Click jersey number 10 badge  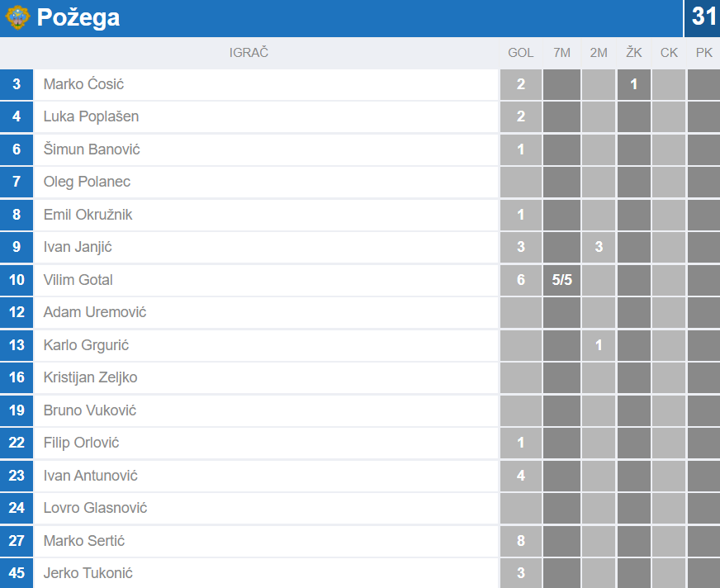pyautogui.click(x=17, y=280)
